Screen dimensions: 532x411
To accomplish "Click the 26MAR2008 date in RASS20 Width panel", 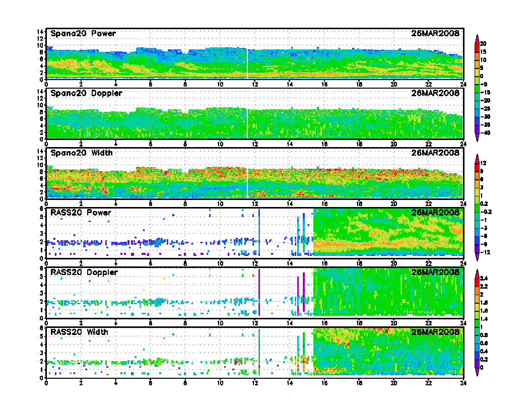I will (x=435, y=332).
